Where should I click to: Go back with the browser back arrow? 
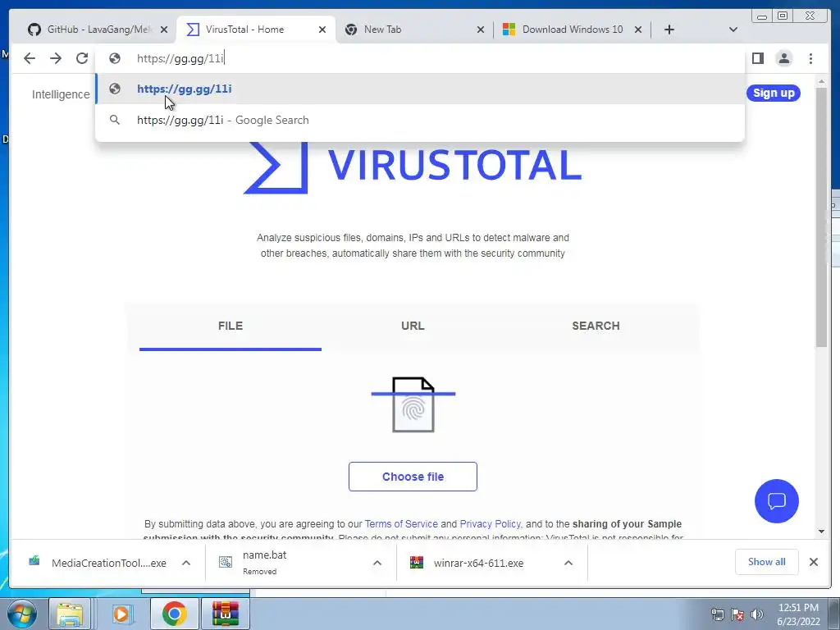click(30, 58)
